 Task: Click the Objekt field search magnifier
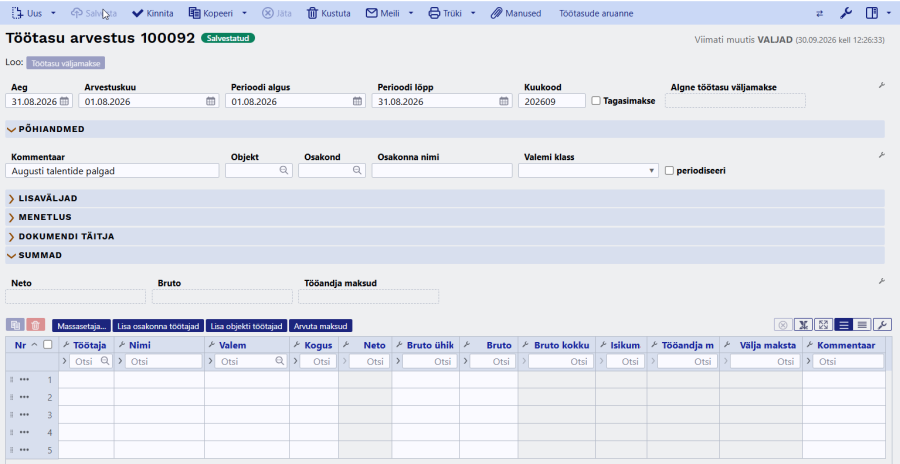click(284, 170)
